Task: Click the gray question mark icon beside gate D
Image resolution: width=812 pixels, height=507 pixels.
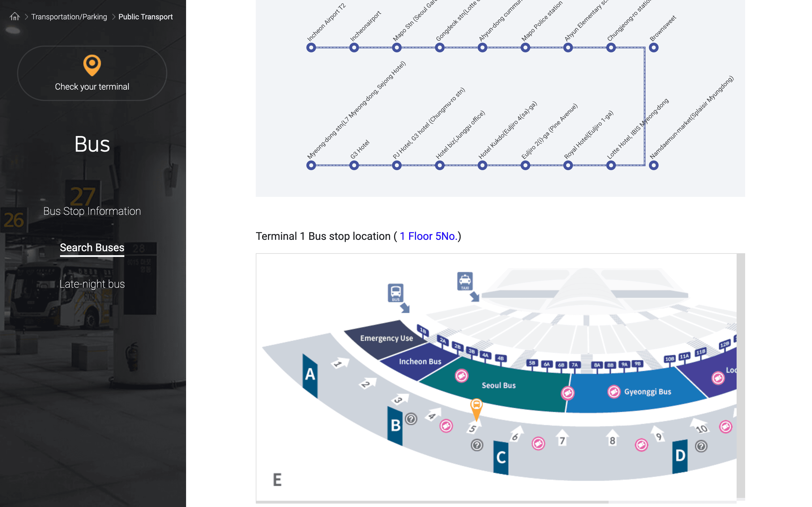Action: pos(701,446)
